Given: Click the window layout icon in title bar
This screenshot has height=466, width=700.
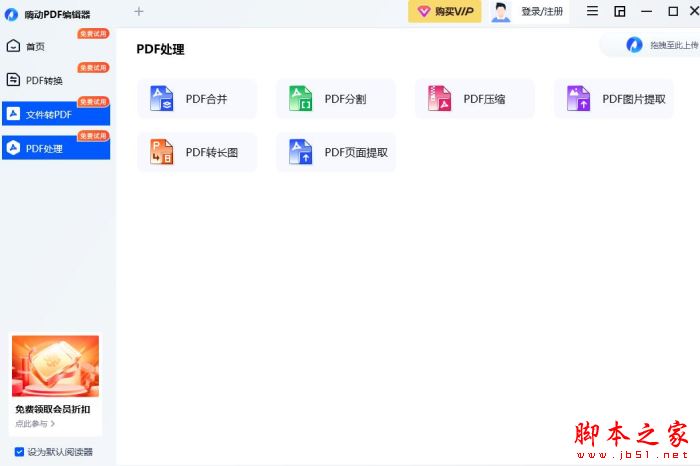Looking at the screenshot, I should (620, 12).
